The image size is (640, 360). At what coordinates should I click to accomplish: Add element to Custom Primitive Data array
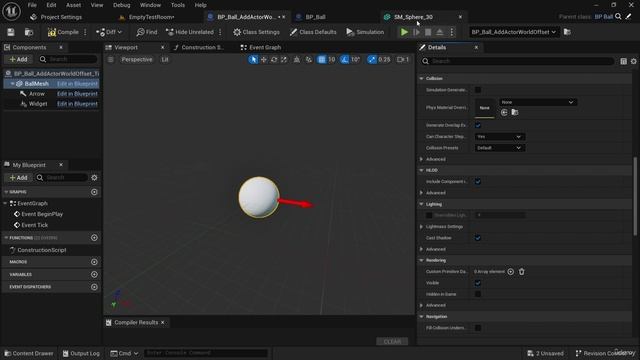tap(511, 272)
